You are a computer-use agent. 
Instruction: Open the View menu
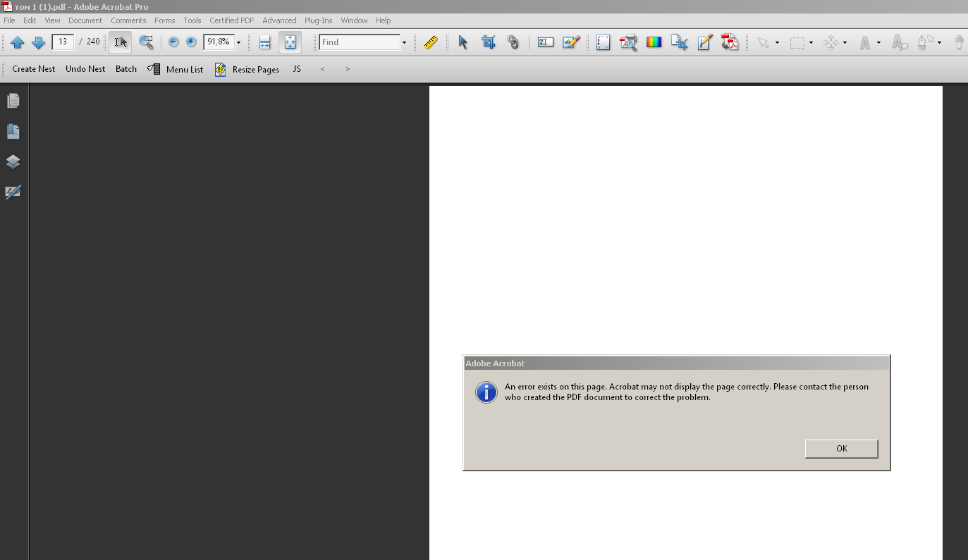tap(52, 20)
